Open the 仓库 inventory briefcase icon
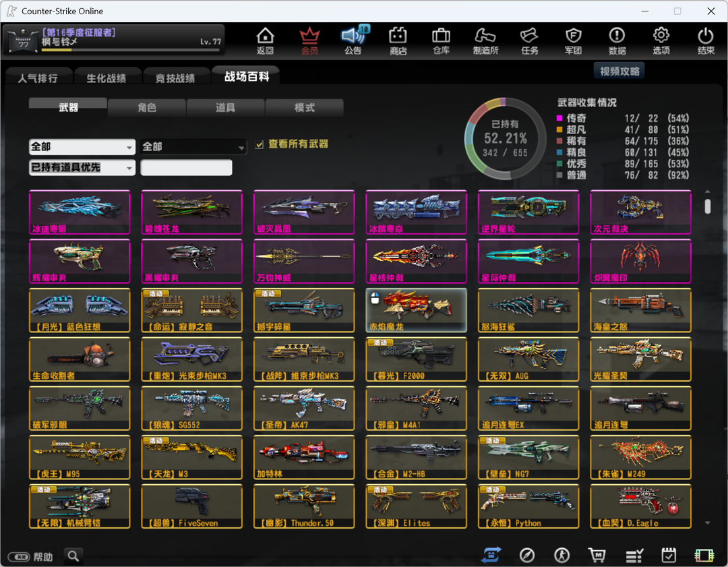This screenshot has width=728, height=567. click(x=441, y=41)
